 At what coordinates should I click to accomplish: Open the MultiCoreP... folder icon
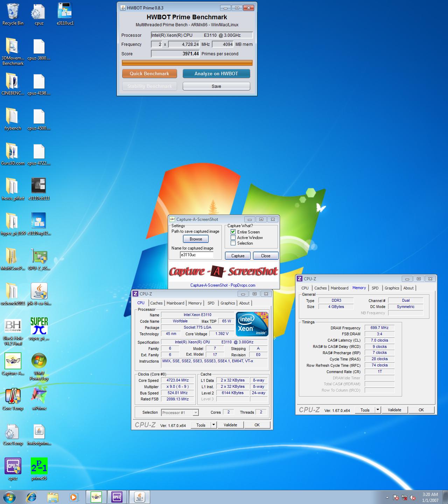(13, 259)
